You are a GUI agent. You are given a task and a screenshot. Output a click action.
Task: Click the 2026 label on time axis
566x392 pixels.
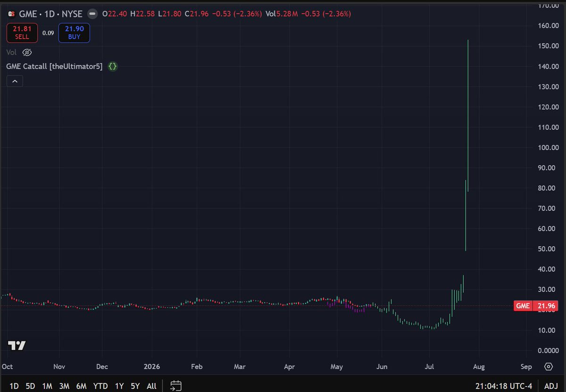[x=152, y=367]
